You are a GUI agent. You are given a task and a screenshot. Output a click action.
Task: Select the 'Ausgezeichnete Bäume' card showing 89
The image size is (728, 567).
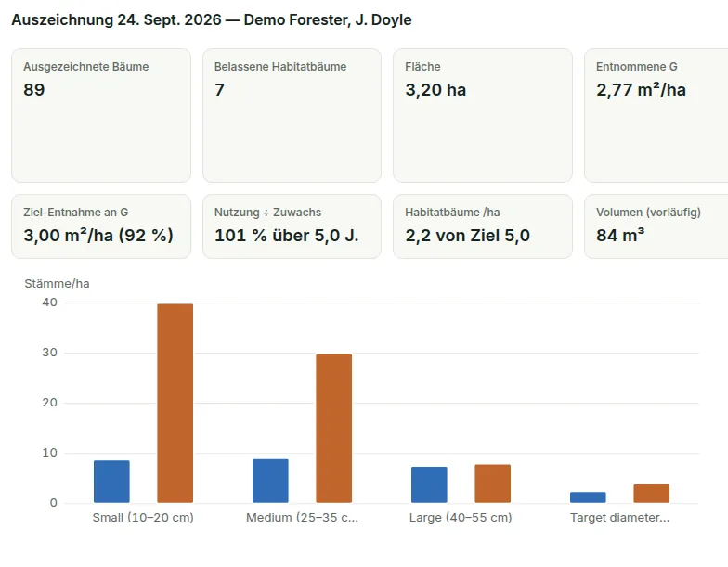coord(101,115)
